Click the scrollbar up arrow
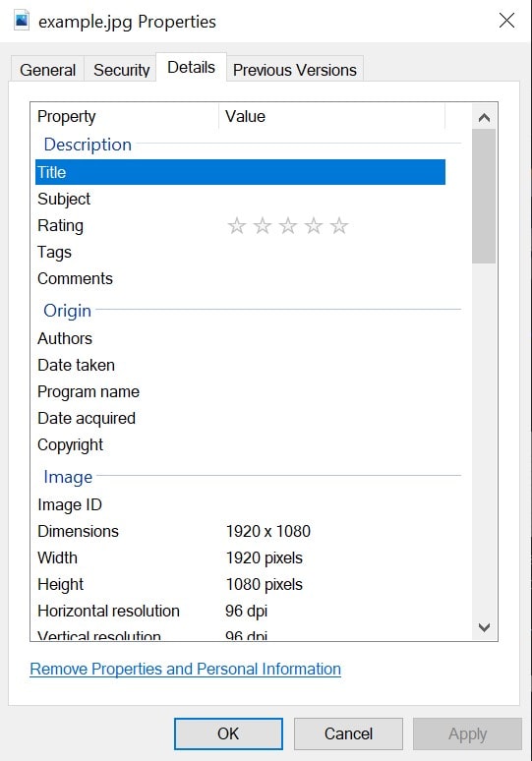This screenshot has width=532, height=761. (x=484, y=117)
